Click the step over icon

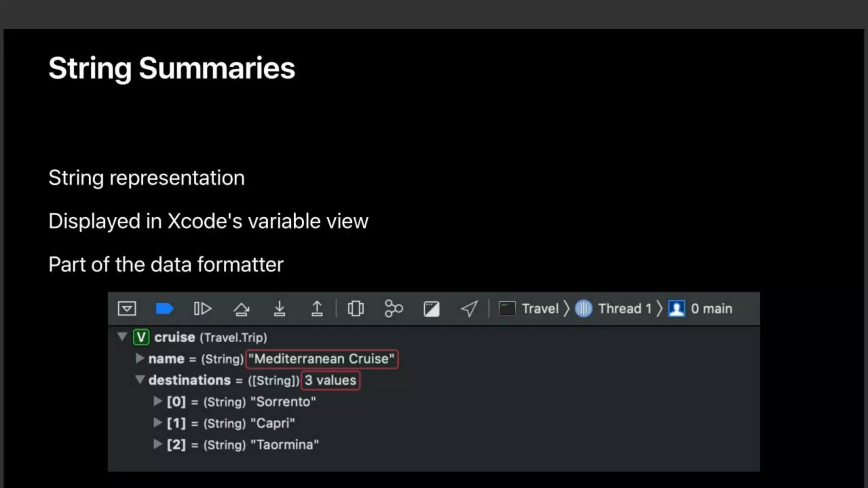coord(241,309)
